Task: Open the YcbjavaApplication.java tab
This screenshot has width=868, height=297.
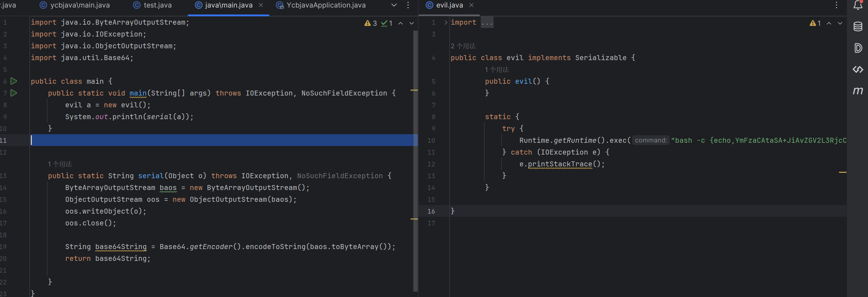Action: [x=321, y=5]
